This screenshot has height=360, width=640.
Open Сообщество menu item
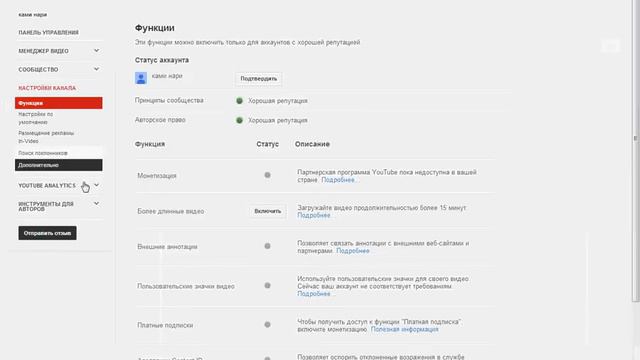click(x=38, y=69)
